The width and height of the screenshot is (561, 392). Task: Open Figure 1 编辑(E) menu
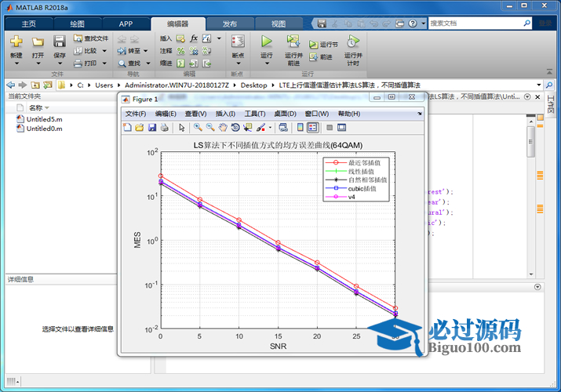(166, 114)
